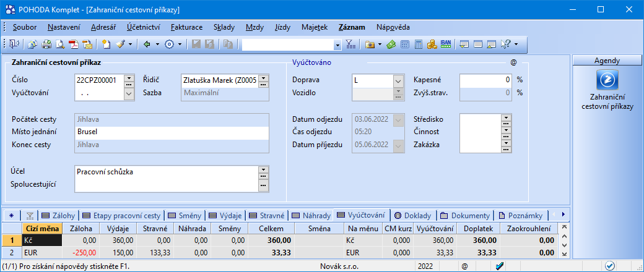Open dropdown arrow beside back arrow icon
This screenshot has height=272, width=644.
(157, 45)
